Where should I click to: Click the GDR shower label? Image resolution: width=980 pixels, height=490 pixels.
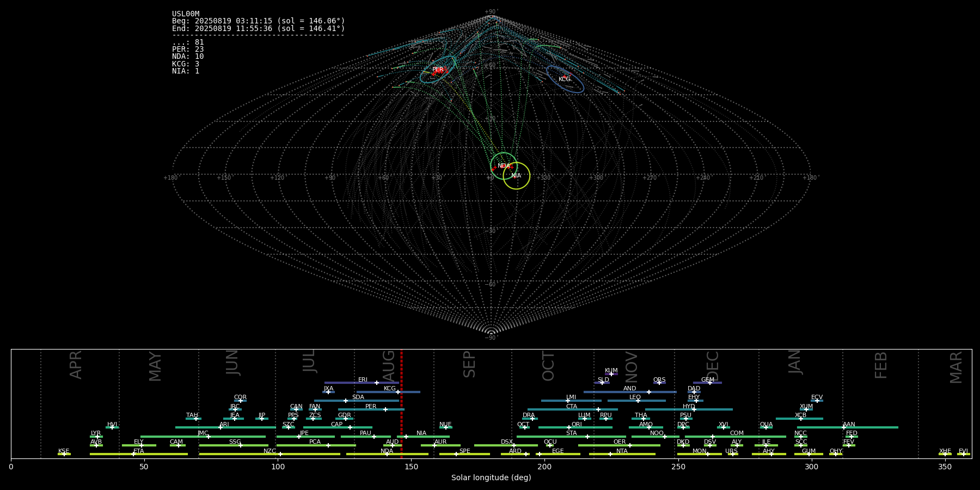[345, 415]
